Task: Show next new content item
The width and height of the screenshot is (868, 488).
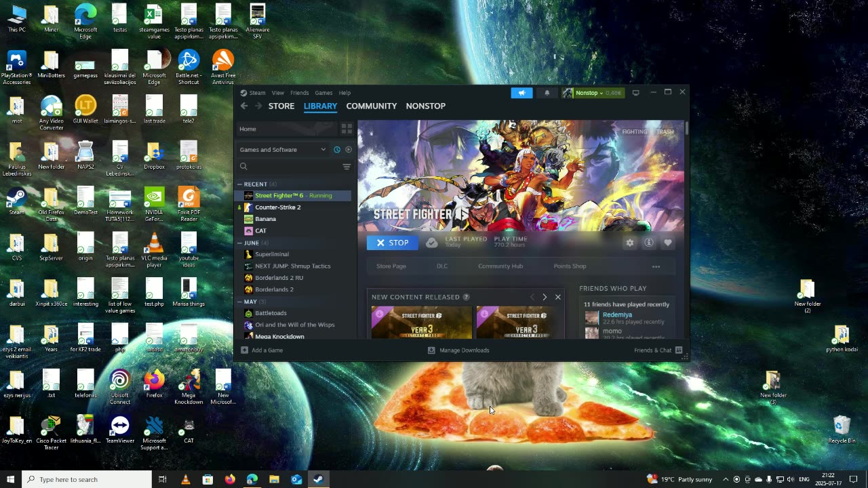Action: tap(545, 297)
